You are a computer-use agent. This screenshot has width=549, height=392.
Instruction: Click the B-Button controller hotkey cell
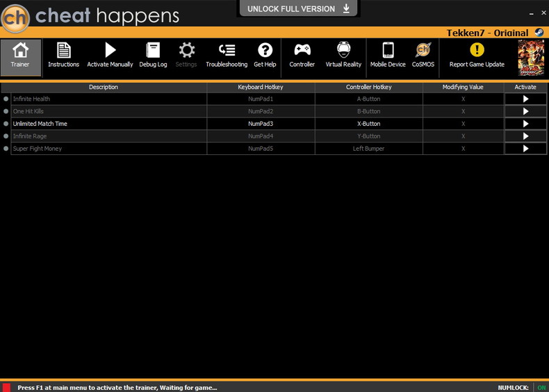coord(369,111)
